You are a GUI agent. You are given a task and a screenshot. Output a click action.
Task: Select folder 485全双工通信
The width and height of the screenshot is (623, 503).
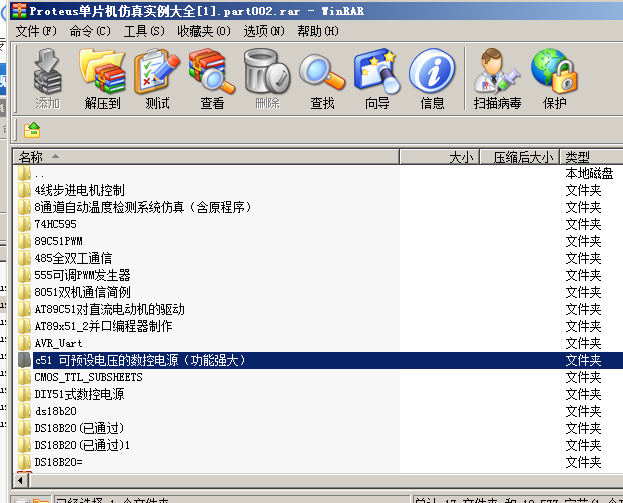pos(73,258)
